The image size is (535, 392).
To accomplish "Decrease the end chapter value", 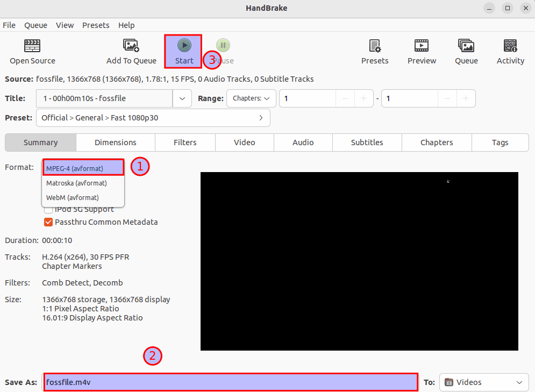I will coord(447,98).
